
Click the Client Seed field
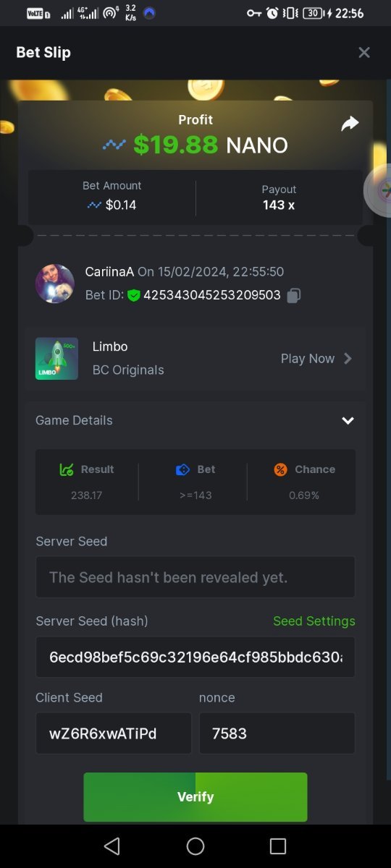pos(114,733)
